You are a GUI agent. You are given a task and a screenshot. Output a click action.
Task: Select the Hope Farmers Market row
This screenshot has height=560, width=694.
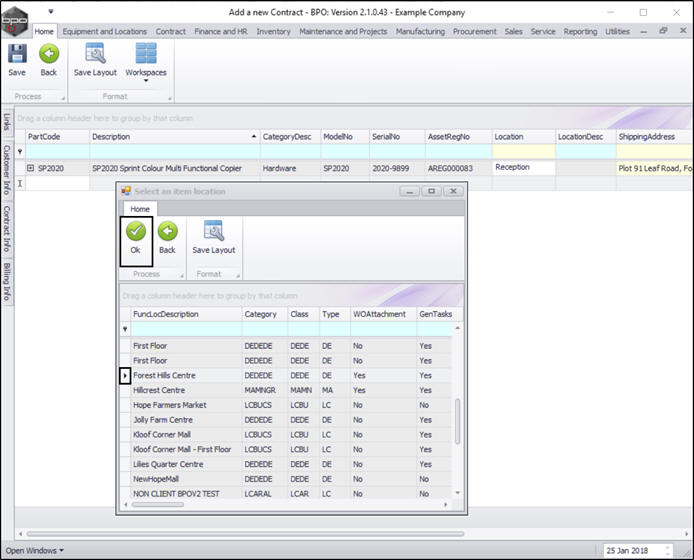pyautogui.click(x=285, y=405)
